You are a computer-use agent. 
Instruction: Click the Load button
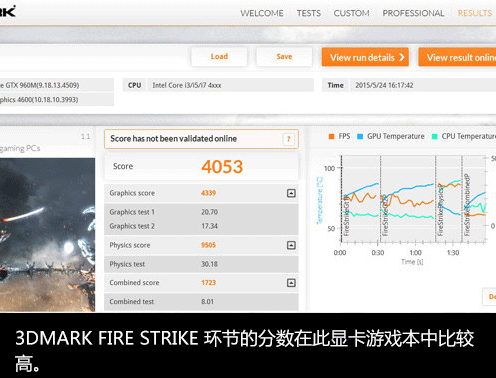(219, 57)
